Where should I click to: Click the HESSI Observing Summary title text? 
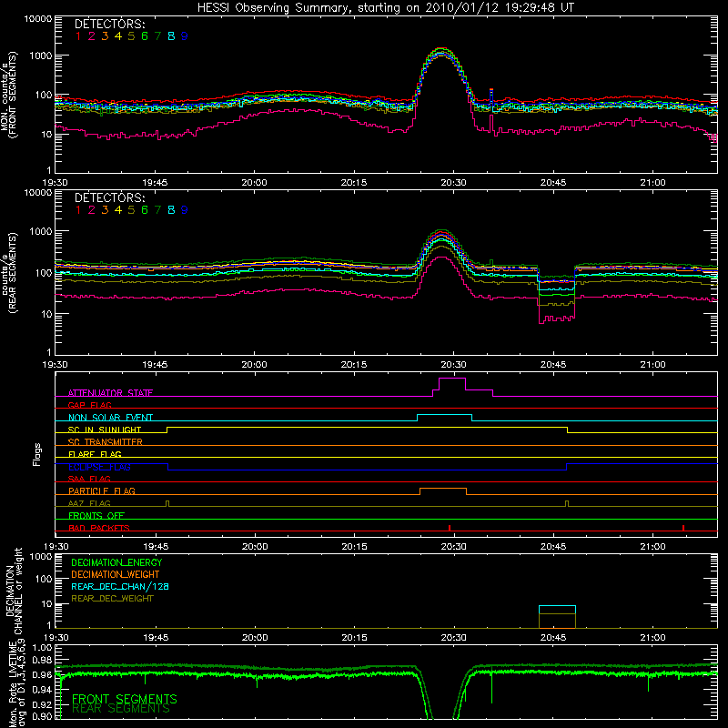386,8
